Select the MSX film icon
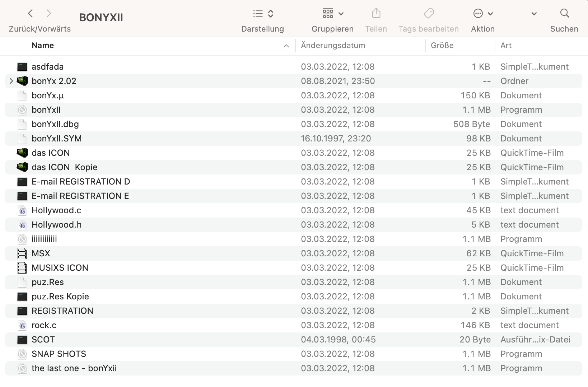Viewport: 588px width, 387px height. click(x=22, y=253)
